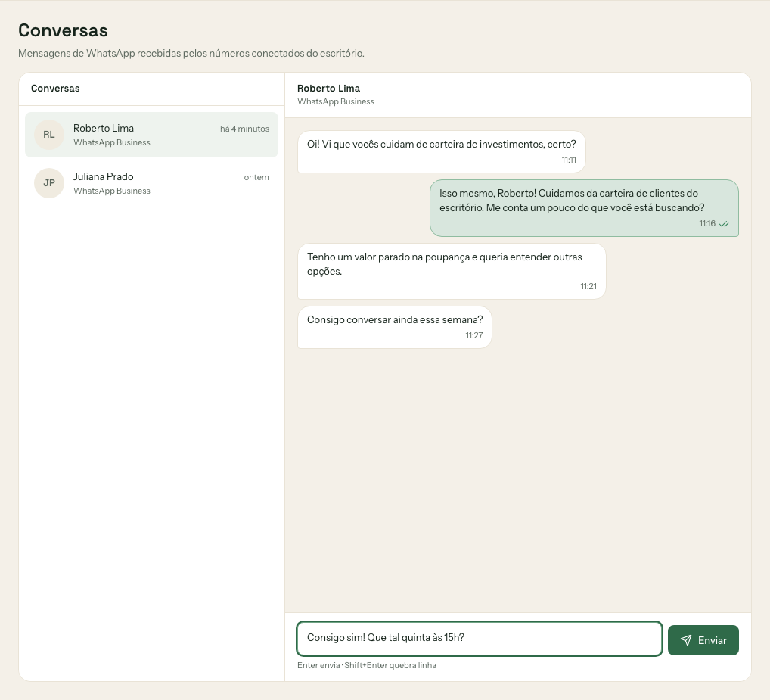Click the 'Mensagens de WhatsApp recebidas' subtitle

191,53
